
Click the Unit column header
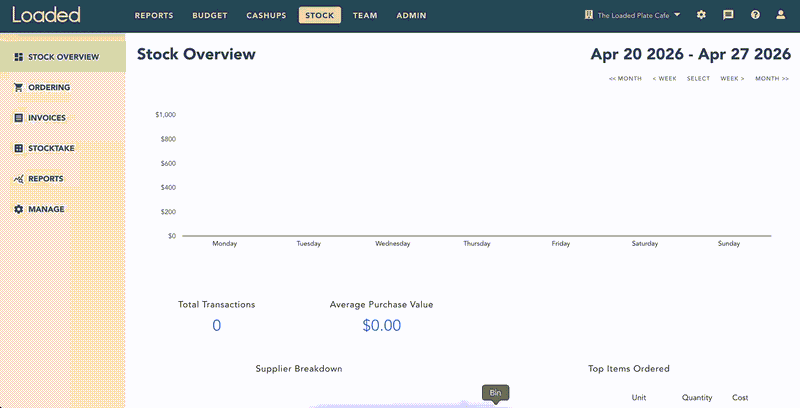click(639, 398)
